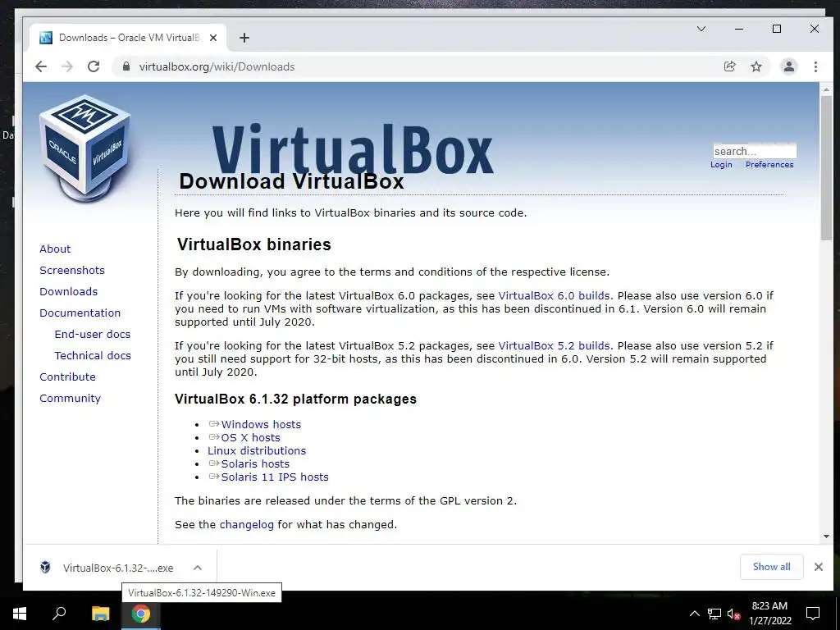This screenshot has width=840, height=630.
Task: Open Screenshots in the sidebar
Action: (x=72, y=270)
